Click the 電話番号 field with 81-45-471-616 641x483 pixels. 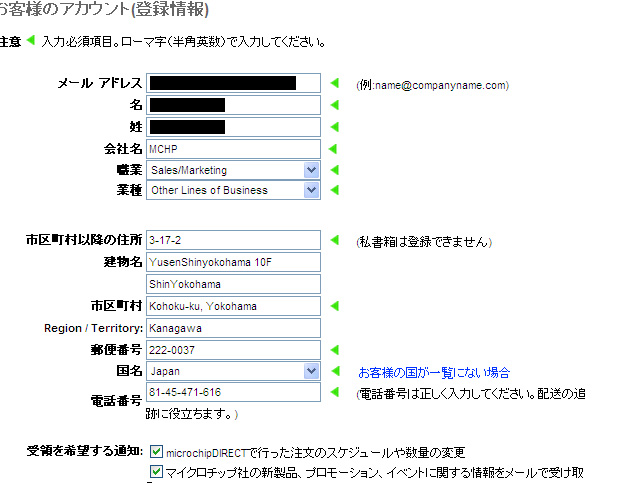tap(233, 392)
